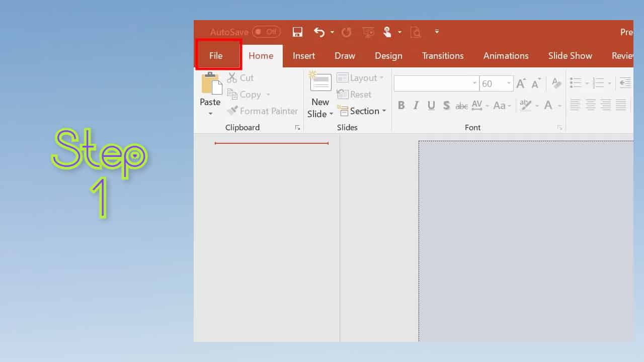Viewport: 644px width, 362px height.
Task: Click the Cut button
Action: (x=240, y=77)
